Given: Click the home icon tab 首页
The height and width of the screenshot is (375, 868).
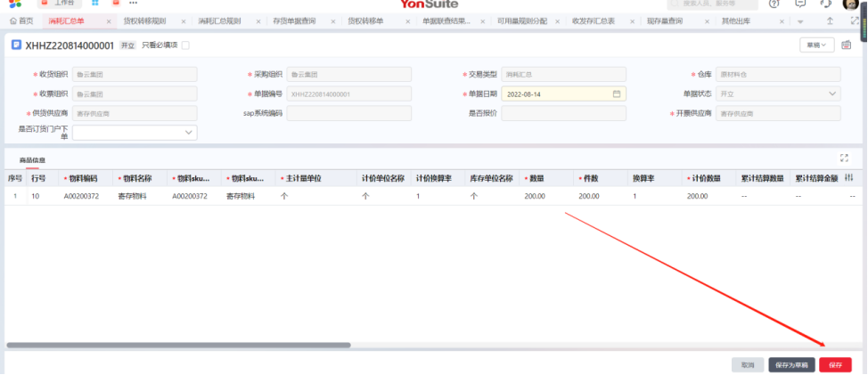Looking at the screenshot, I should click(20, 20).
